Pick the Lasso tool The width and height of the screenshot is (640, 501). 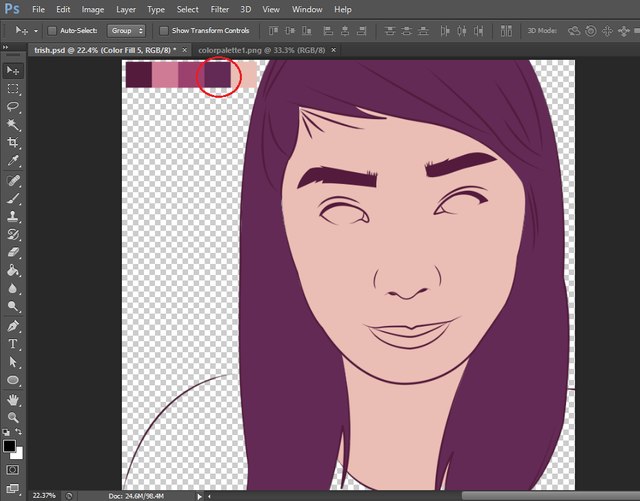(x=14, y=107)
